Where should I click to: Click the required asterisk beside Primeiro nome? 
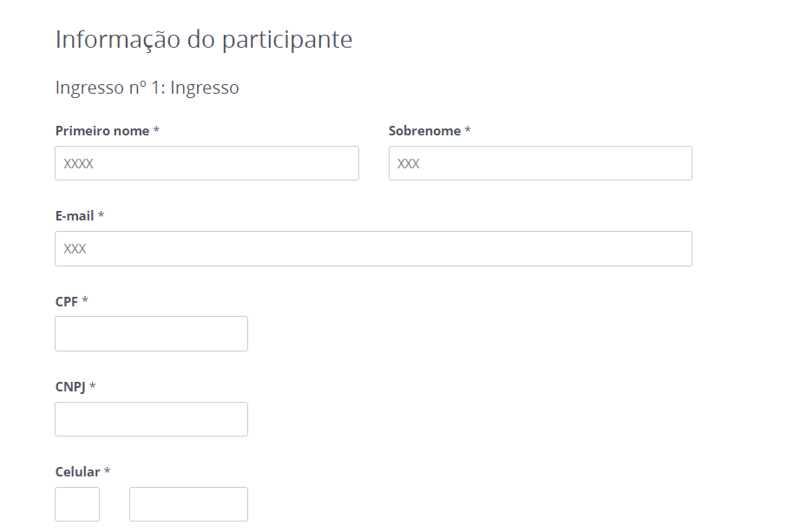pos(156,131)
